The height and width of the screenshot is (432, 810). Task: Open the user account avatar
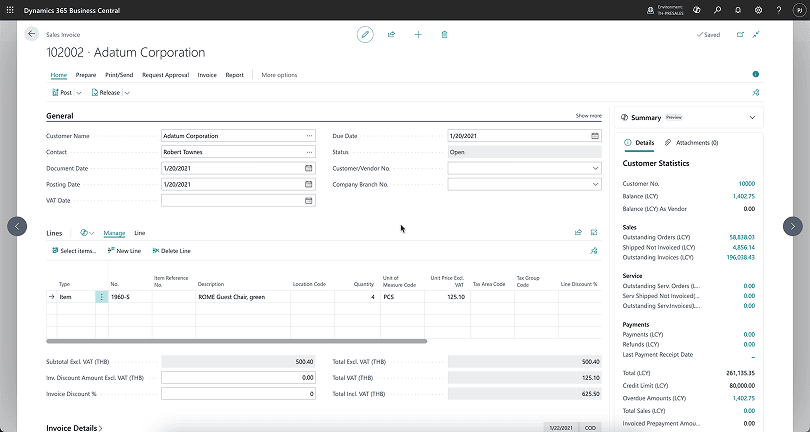pyautogui.click(x=799, y=10)
